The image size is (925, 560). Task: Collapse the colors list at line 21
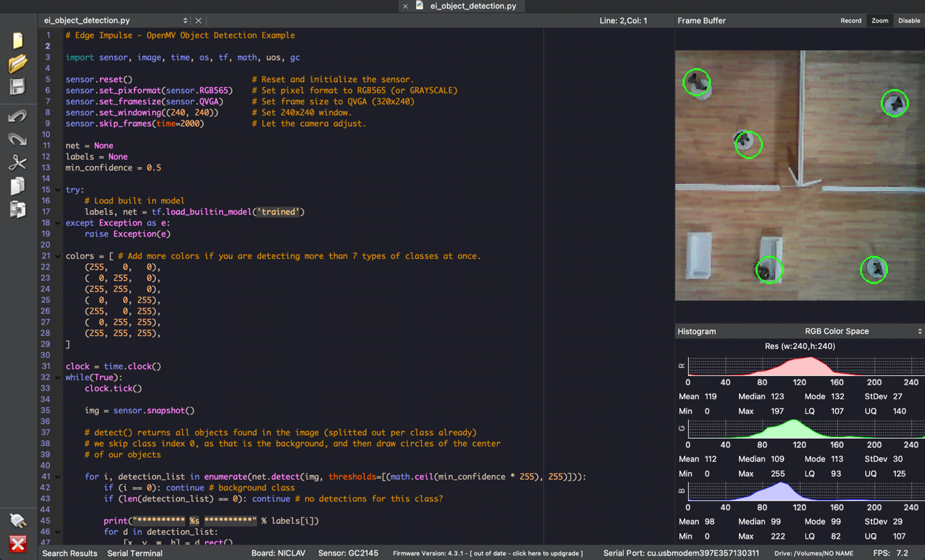[x=58, y=257]
